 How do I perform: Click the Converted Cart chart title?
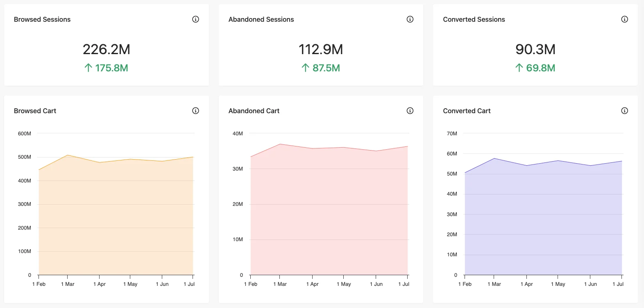(467, 111)
